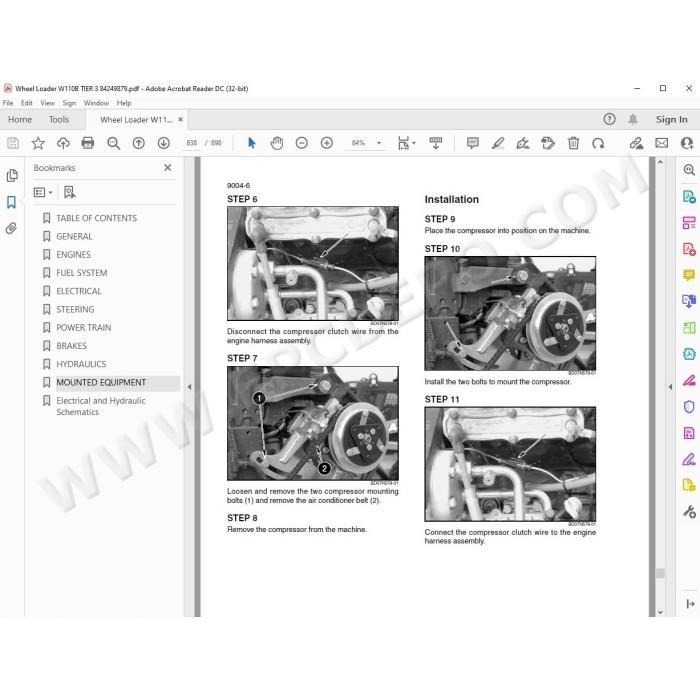Image resolution: width=700 pixels, height=700 pixels.
Task: Click the Selection arrow tool
Action: tap(252, 143)
